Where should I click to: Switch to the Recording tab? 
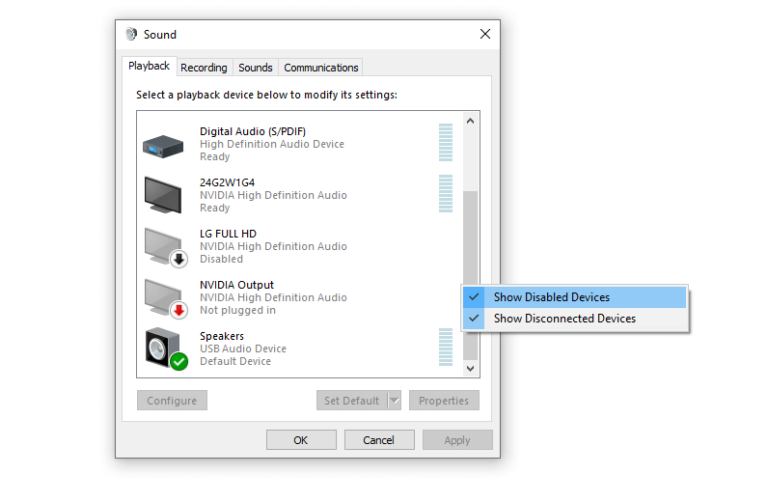click(204, 68)
